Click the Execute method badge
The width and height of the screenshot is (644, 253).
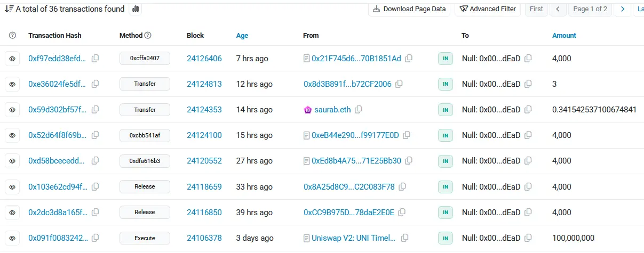tap(145, 238)
